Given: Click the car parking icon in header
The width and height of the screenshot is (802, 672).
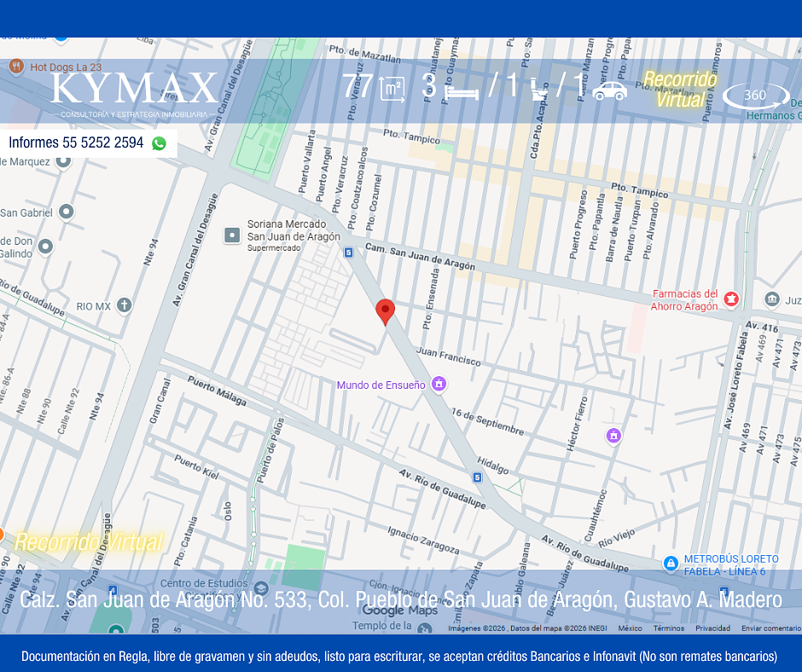Looking at the screenshot, I should (609, 90).
